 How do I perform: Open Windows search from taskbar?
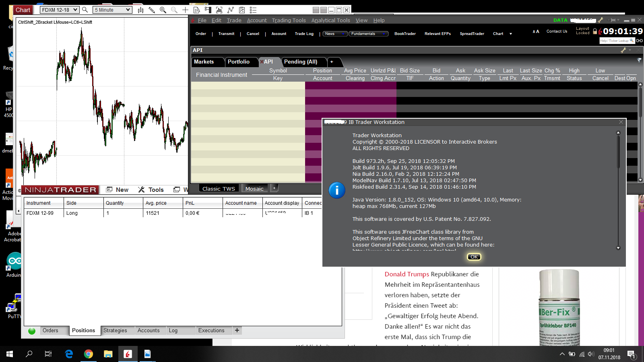tap(29, 354)
